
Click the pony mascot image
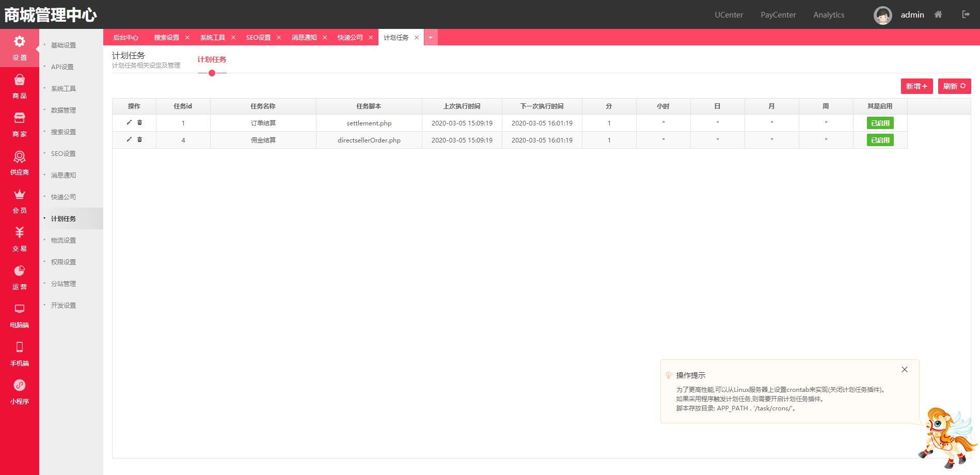click(x=947, y=438)
